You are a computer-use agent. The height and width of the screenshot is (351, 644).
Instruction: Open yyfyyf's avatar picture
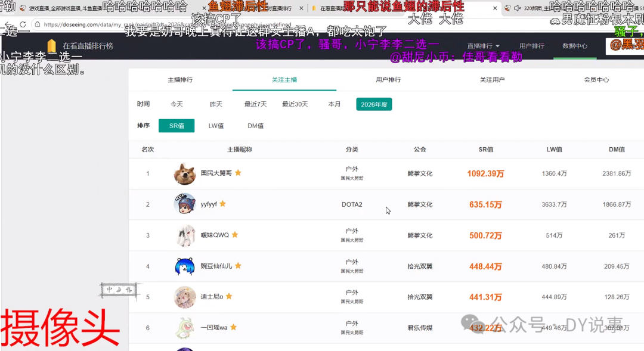tap(185, 204)
